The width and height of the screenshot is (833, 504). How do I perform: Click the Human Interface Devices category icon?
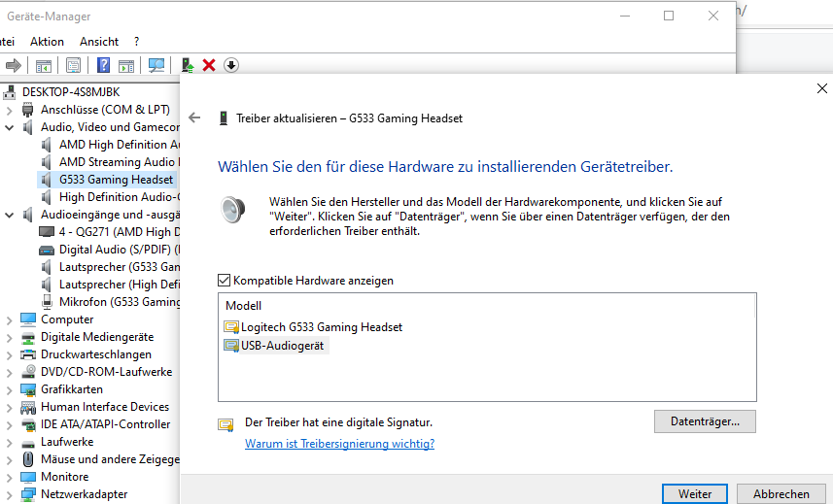pyautogui.click(x=27, y=408)
